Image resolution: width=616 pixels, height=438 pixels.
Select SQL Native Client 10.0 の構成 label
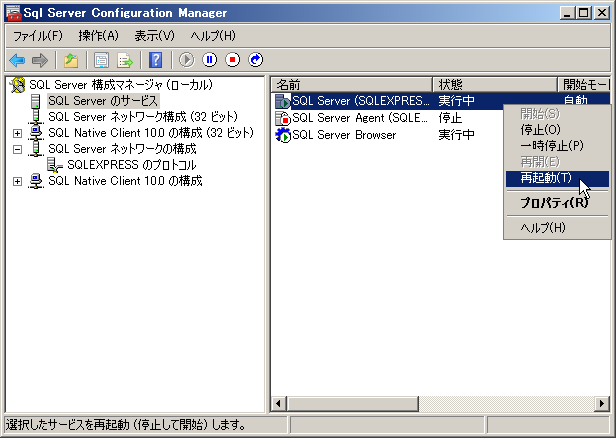(x=125, y=181)
